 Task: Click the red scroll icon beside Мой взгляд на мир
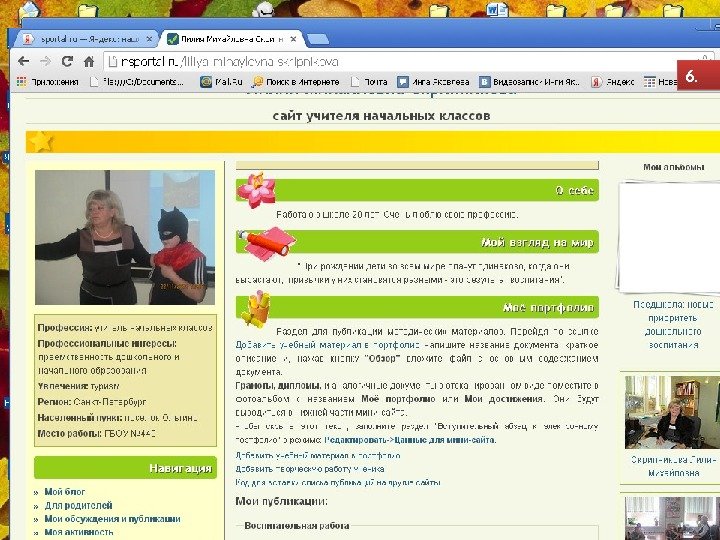pos(266,243)
